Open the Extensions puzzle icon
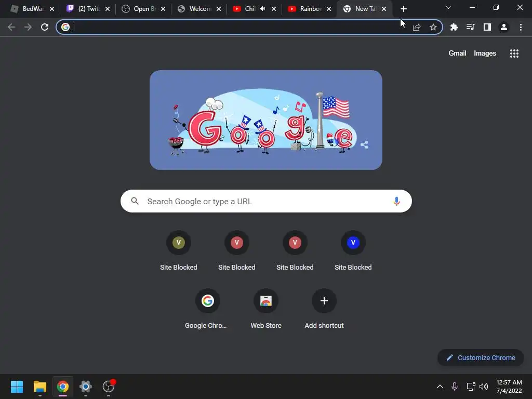Image resolution: width=532 pixels, height=399 pixels. [x=454, y=27]
